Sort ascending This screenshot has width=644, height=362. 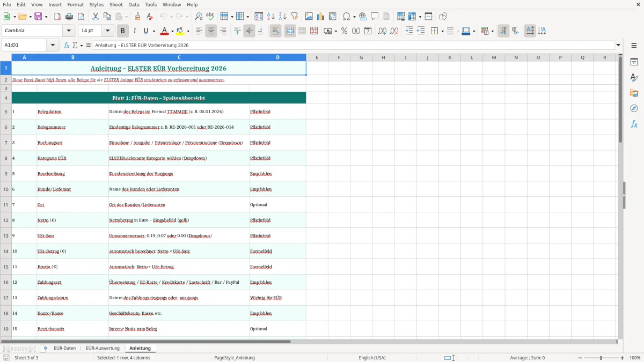pyautogui.click(x=271, y=17)
